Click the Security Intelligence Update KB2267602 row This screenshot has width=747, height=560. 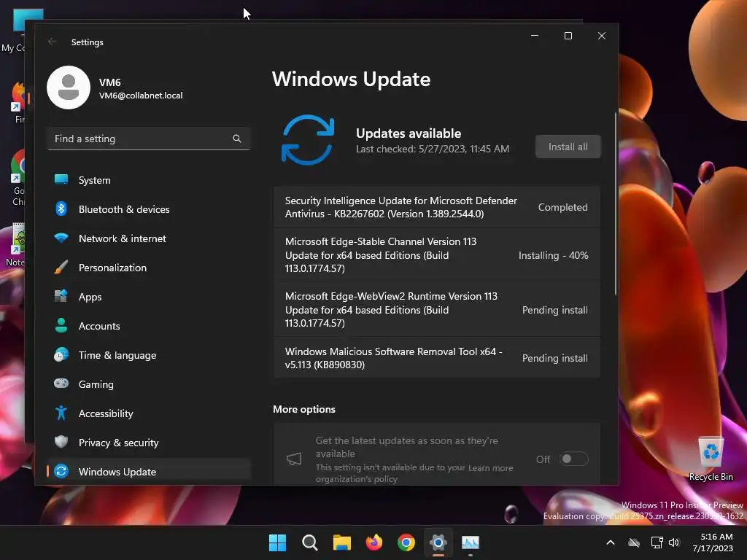[x=436, y=207]
